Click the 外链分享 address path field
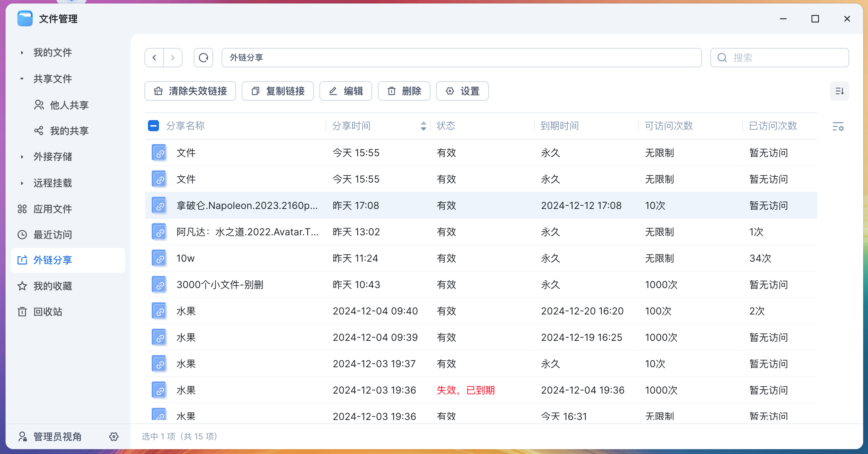The width and height of the screenshot is (868, 454). [462, 58]
